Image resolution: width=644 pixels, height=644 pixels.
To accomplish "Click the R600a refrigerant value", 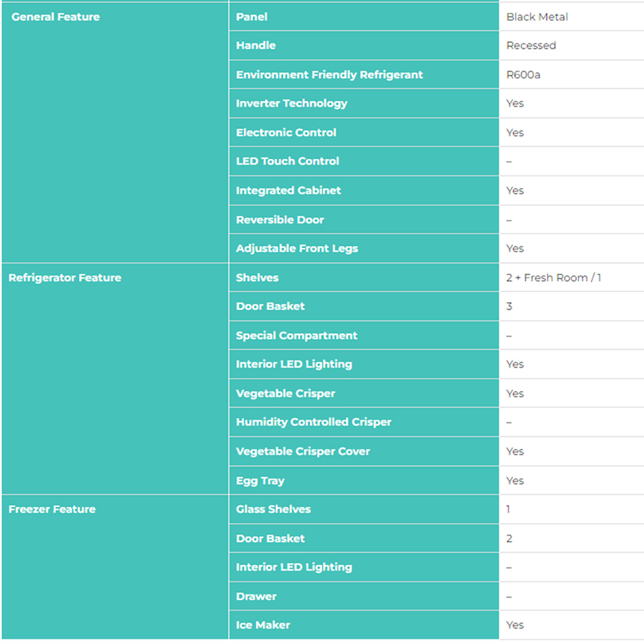I will tap(523, 75).
